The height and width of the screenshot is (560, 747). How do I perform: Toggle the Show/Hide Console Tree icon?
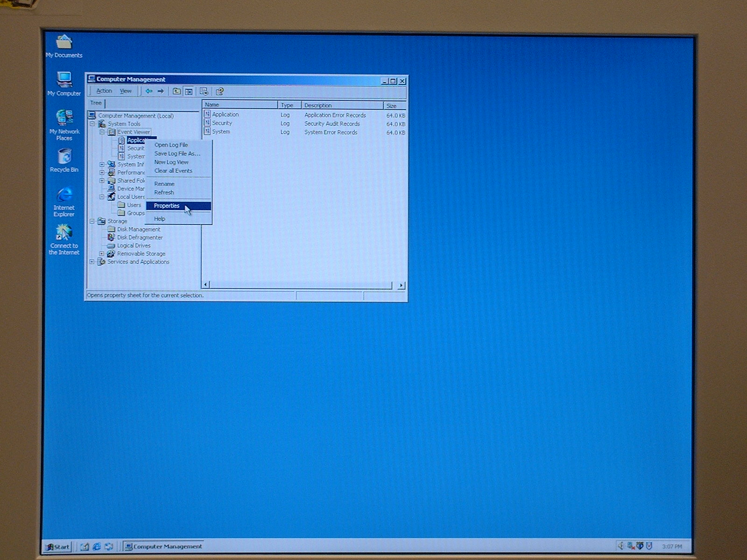pos(189,91)
